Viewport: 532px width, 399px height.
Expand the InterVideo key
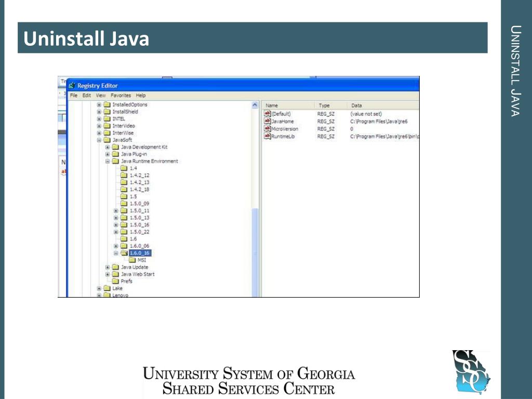point(99,126)
